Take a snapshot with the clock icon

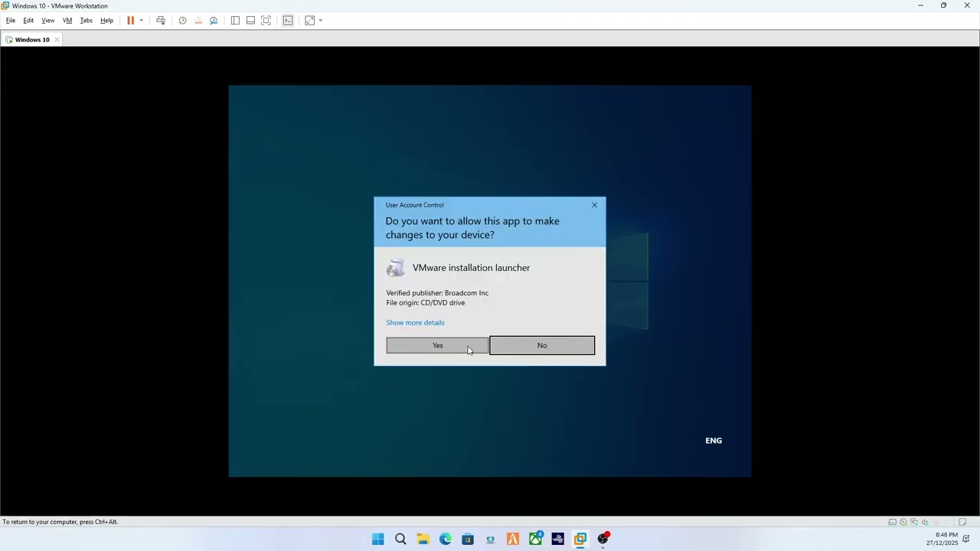click(182, 21)
